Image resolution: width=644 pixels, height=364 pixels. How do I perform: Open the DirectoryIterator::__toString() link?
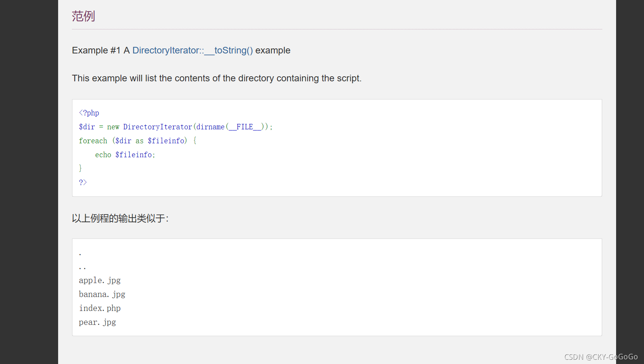[x=193, y=50]
